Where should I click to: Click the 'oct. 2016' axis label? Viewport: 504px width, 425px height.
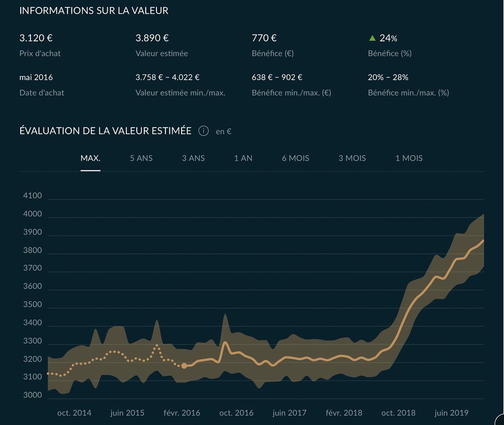(236, 413)
